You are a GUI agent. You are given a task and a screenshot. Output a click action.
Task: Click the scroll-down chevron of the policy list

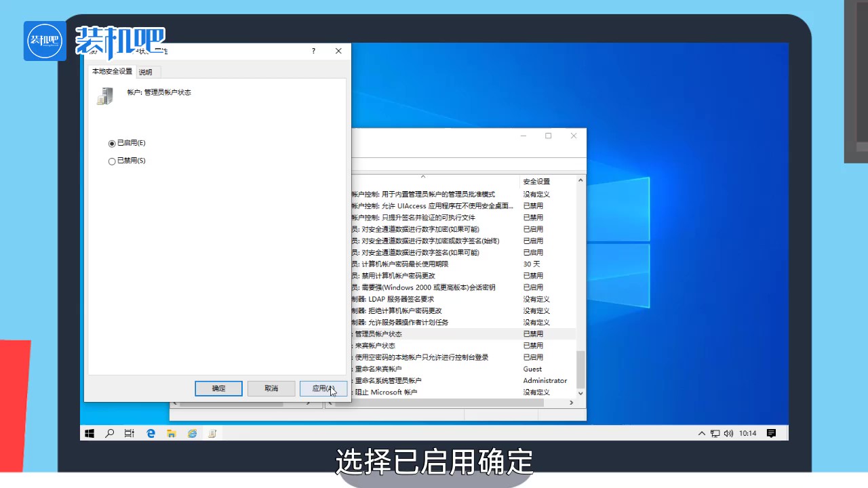click(x=580, y=392)
